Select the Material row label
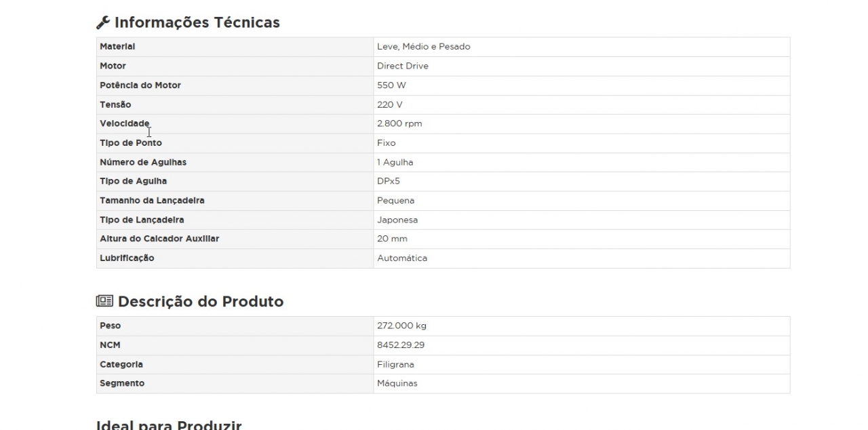868x430 pixels. pyautogui.click(x=117, y=47)
